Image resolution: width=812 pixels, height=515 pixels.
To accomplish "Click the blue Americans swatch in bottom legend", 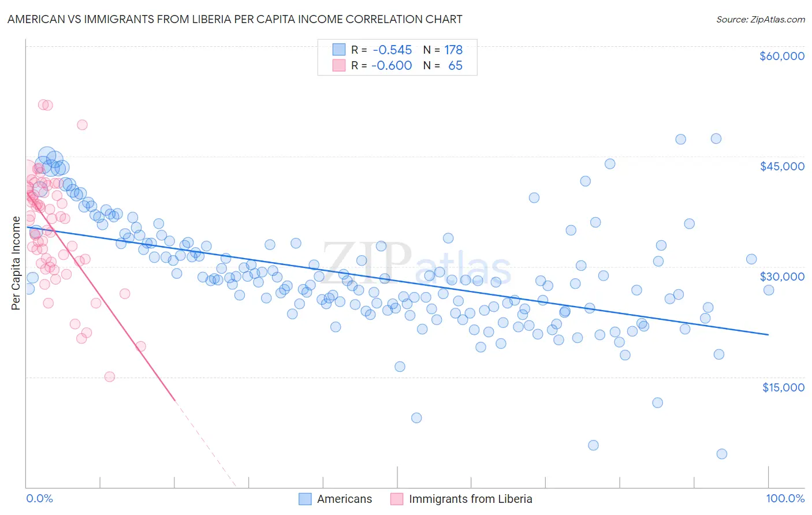I will click(x=305, y=499).
